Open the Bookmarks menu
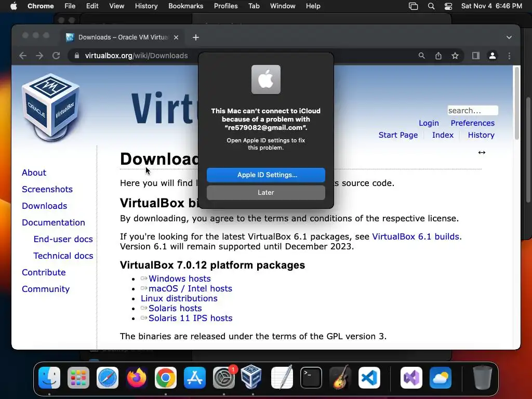The width and height of the screenshot is (532, 399). point(185,6)
